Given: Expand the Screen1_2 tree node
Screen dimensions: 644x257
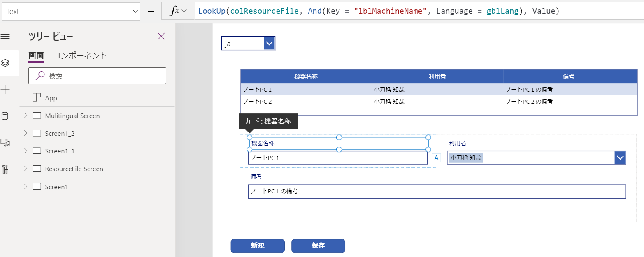Looking at the screenshot, I should pyautogui.click(x=26, y=133).
